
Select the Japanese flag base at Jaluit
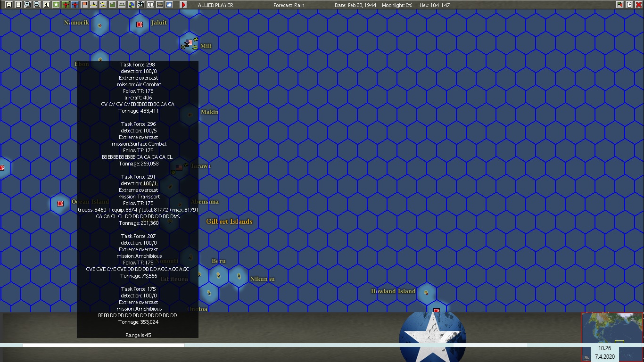point(140,25)
